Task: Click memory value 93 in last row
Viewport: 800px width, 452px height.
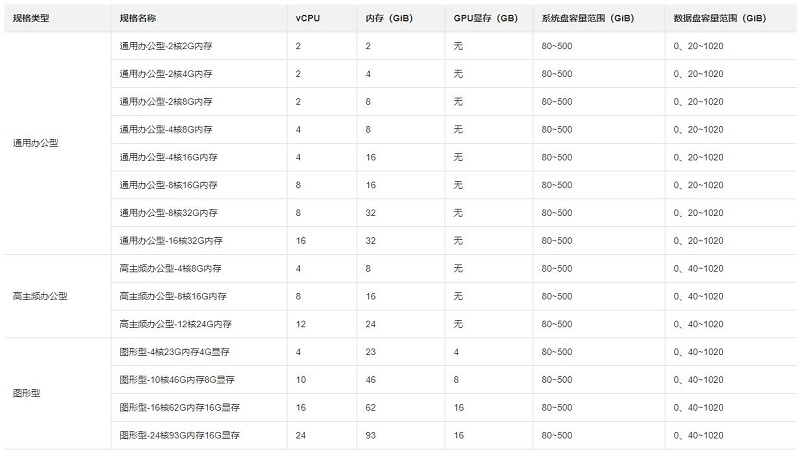Action: pyautogui.click(x=370, y=436)
